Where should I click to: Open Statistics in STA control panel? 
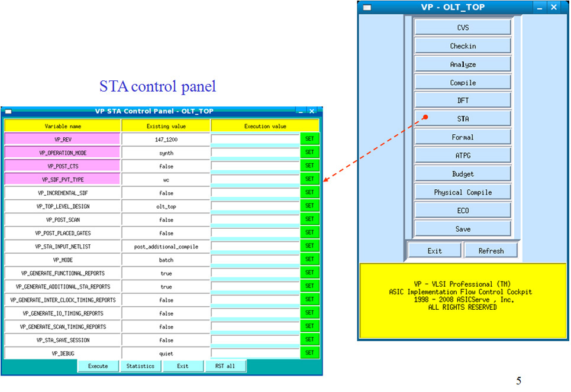click(x=140, y=366)
